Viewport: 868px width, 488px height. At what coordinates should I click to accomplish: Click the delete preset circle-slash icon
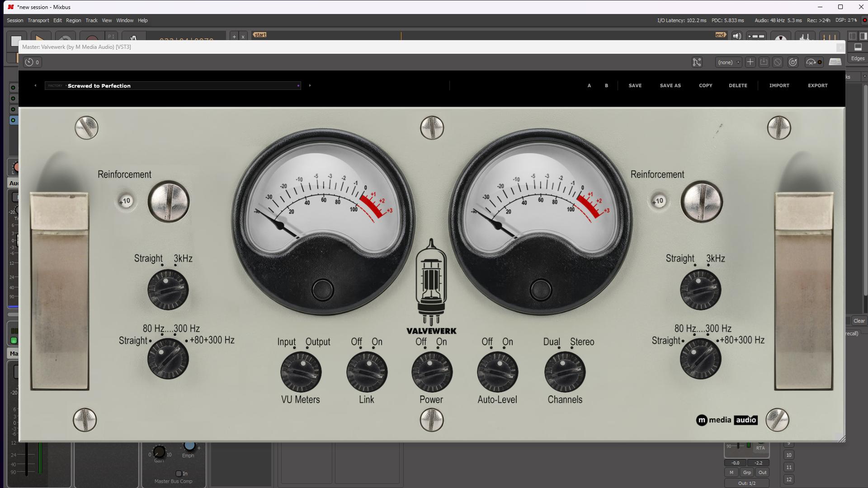point(778,62)
